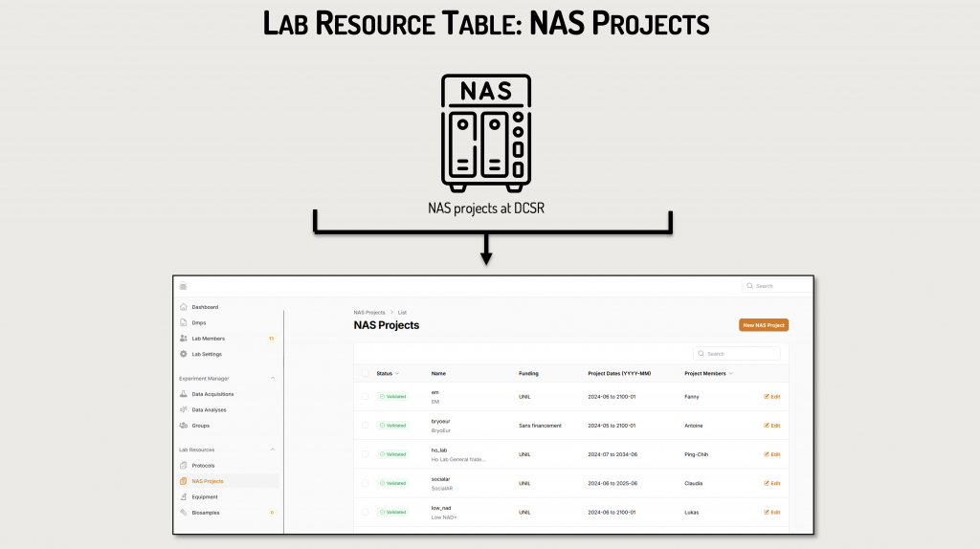Select the Data Acquisitions flask icon
The height and width of the screenshot is (549, 980).
click(183, 394)
